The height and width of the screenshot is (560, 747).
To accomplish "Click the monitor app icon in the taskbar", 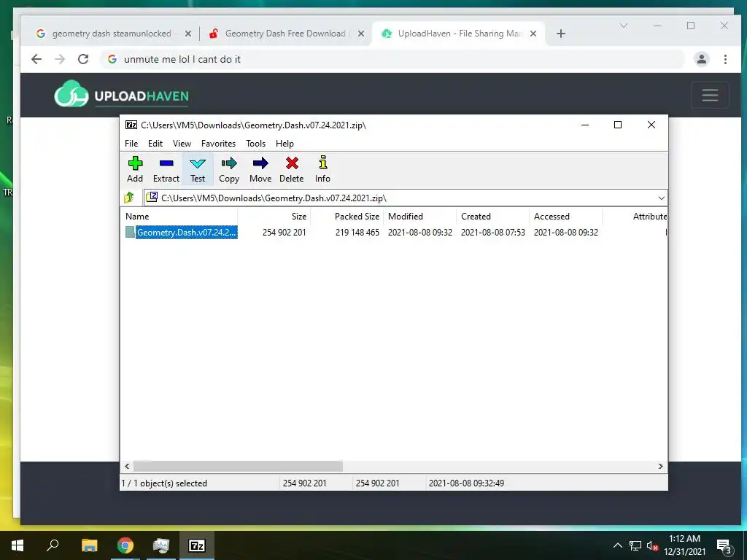I will point(161,545).
